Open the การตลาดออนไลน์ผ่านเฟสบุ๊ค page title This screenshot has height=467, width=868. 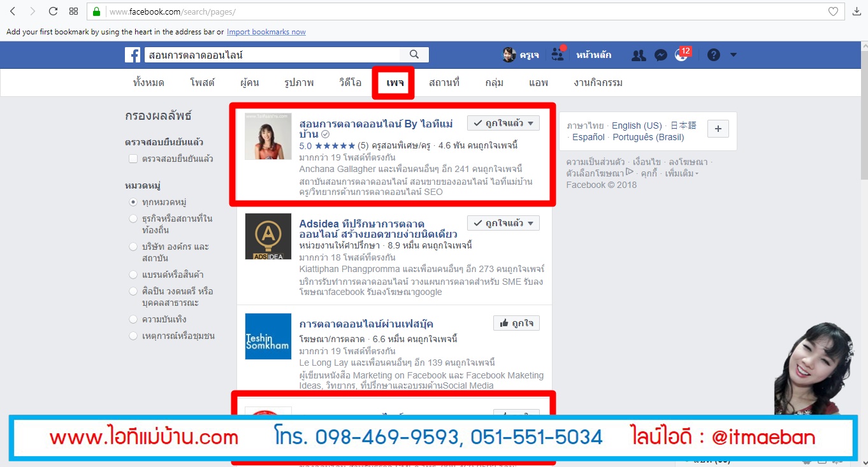366,324
